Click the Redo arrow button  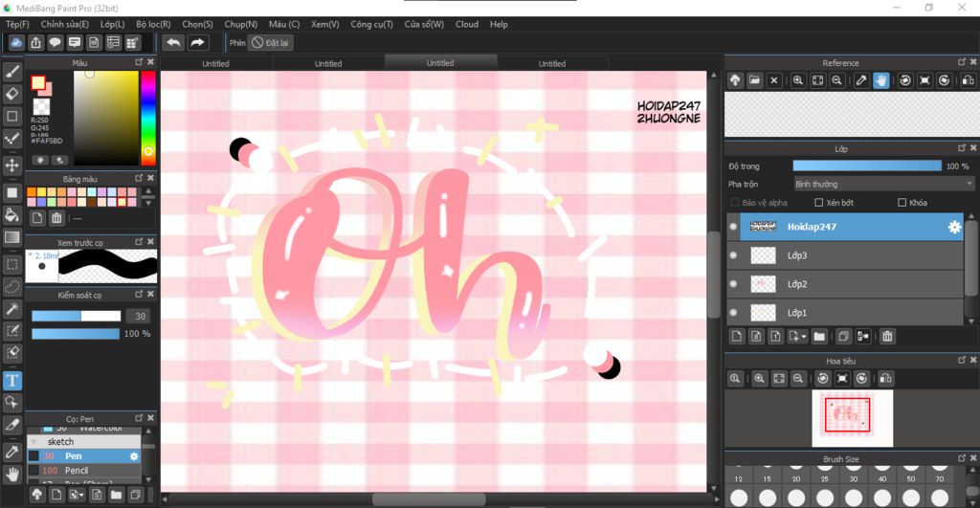click(197, 42)
